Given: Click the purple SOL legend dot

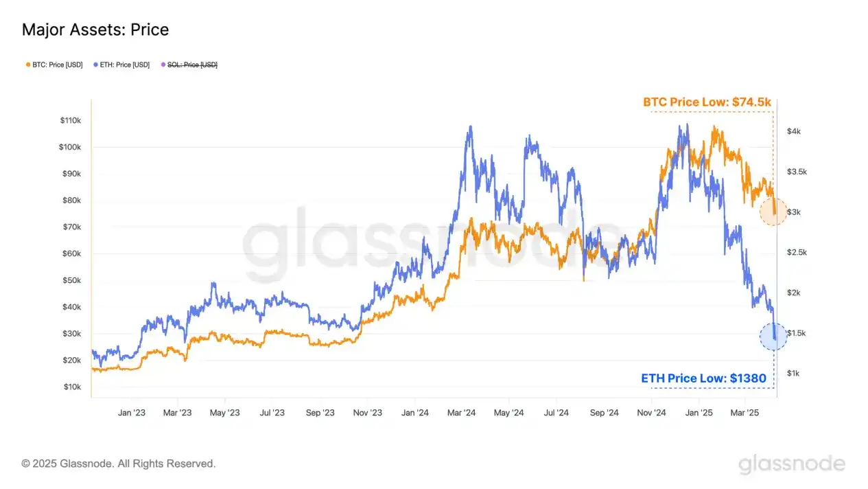Looking at the screenshot, I should click(163, 65).
